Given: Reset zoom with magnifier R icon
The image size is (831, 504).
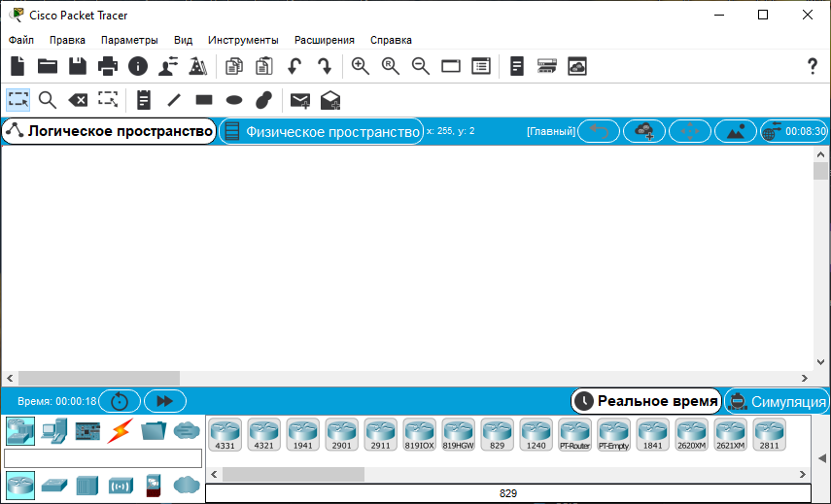Looking at the screenshot, I should pyautogui.click(x=391, y=66).
